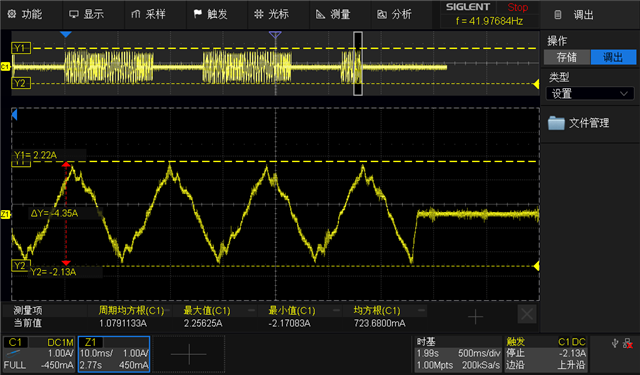
Task: Open the C1 channel descriptor box
Action: (40, 354)
